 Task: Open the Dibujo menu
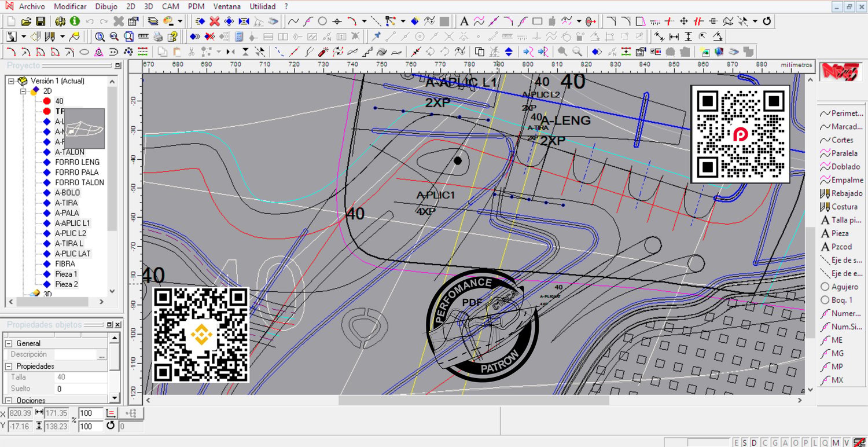click(106, 6)
